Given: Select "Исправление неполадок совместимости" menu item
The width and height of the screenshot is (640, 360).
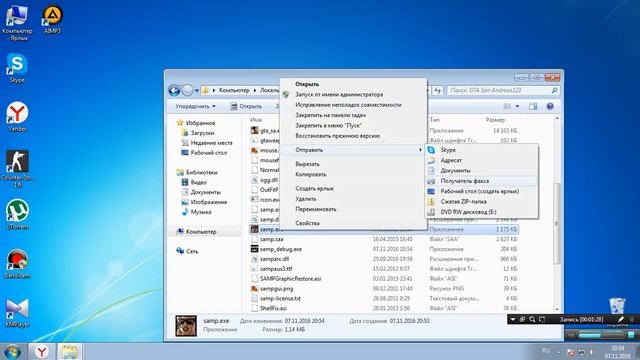Looking at the screenshot, I should click(x=353, y=105).
